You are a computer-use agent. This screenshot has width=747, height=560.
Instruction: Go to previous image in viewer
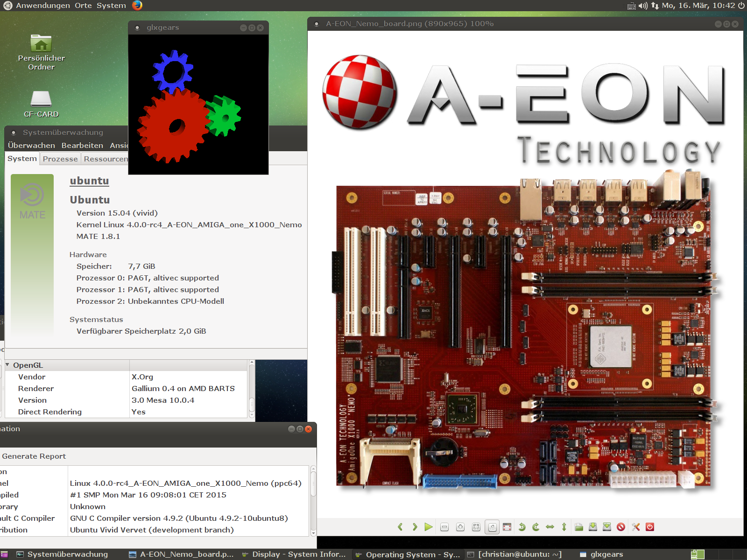[400, 527]
